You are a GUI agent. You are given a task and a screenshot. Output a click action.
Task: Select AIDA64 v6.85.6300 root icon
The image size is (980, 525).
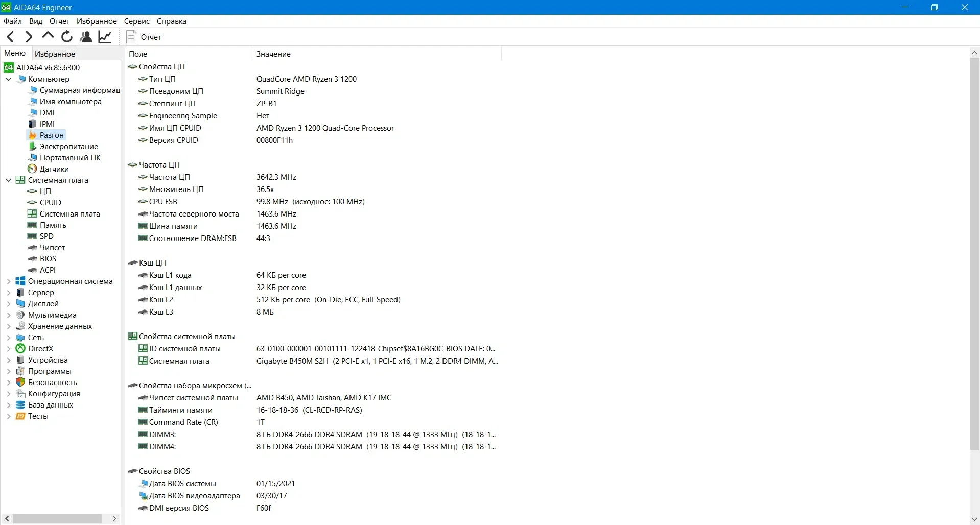(x=8, y=67)
